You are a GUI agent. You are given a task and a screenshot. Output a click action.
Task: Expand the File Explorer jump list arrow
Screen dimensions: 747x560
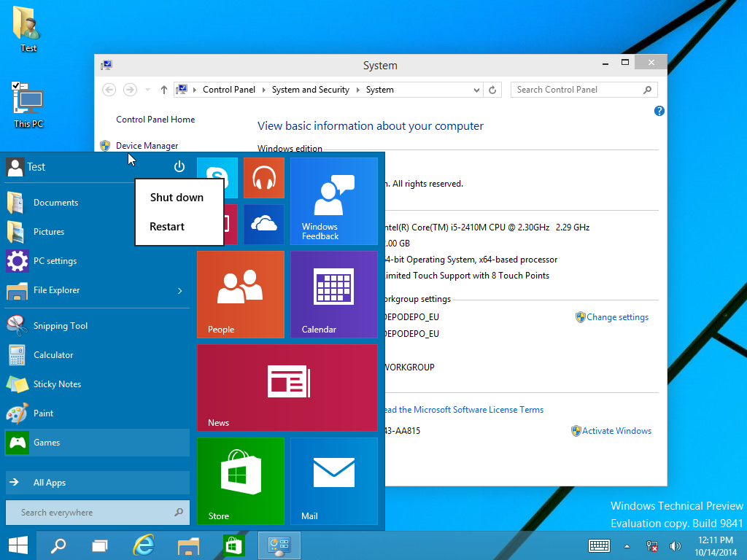[x=179, y=291]
